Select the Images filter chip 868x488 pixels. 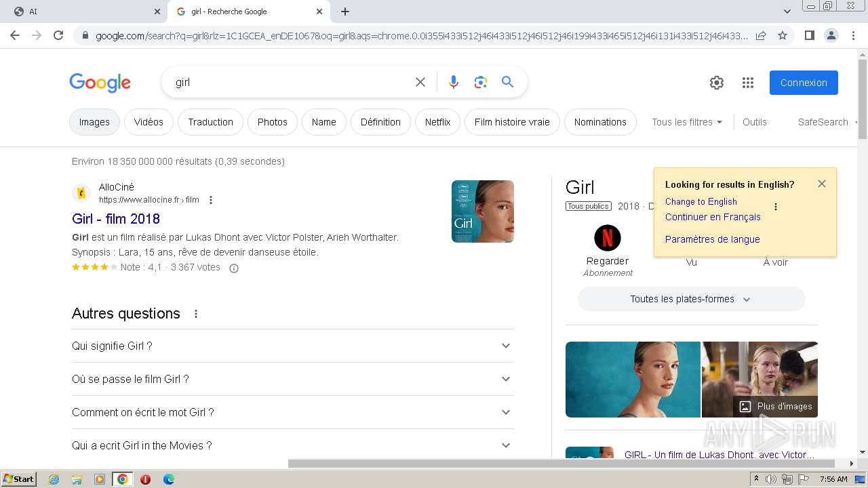94,122
